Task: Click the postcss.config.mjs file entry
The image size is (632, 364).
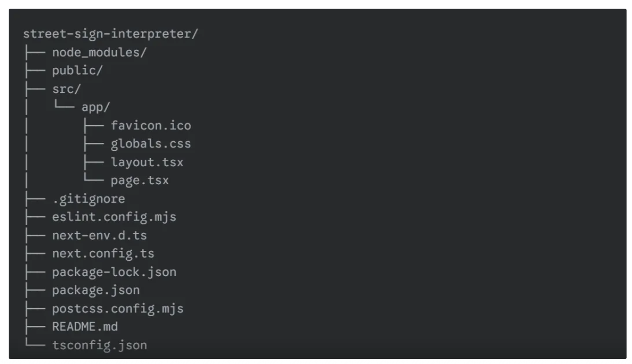Action: point(117,309)
